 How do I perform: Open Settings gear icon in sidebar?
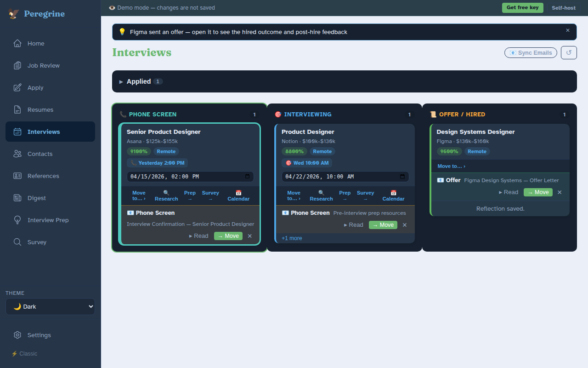pyautogui.click(x=17, y=335)
